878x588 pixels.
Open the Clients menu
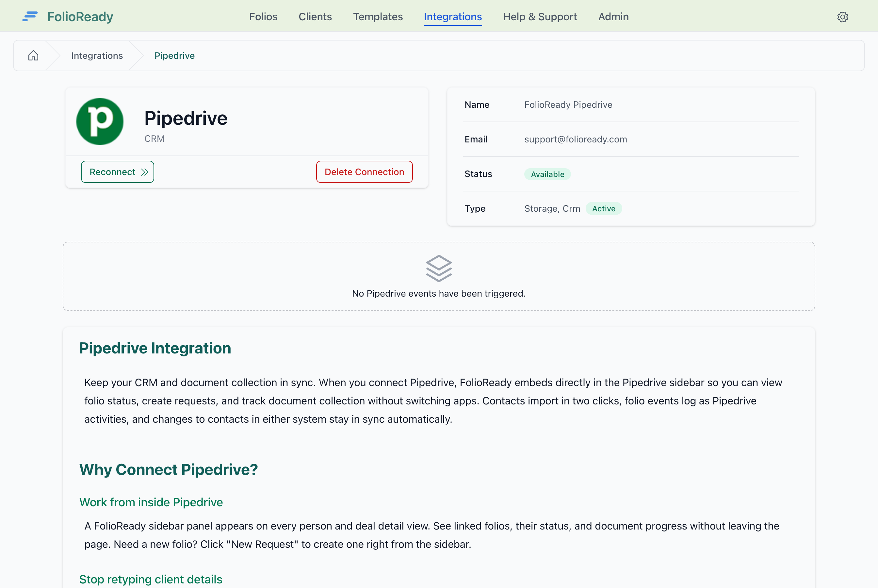(x=315, y=17)
